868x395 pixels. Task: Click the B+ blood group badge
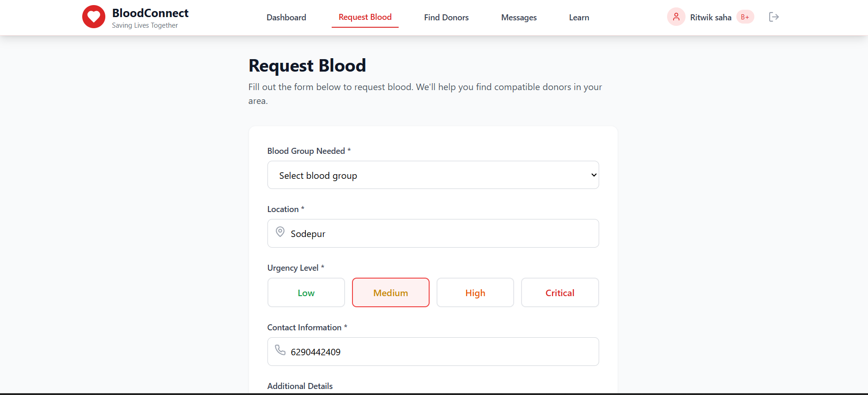744,16
